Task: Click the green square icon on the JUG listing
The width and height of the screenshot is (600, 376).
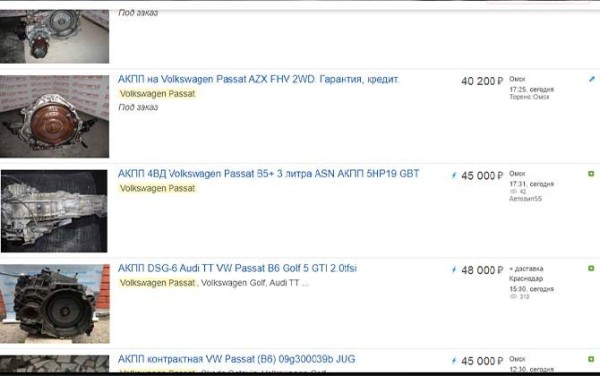Action: click(591, 359)
